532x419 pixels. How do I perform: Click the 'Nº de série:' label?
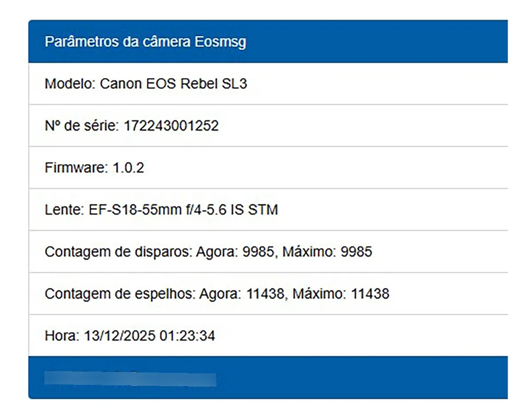point(80,126)
